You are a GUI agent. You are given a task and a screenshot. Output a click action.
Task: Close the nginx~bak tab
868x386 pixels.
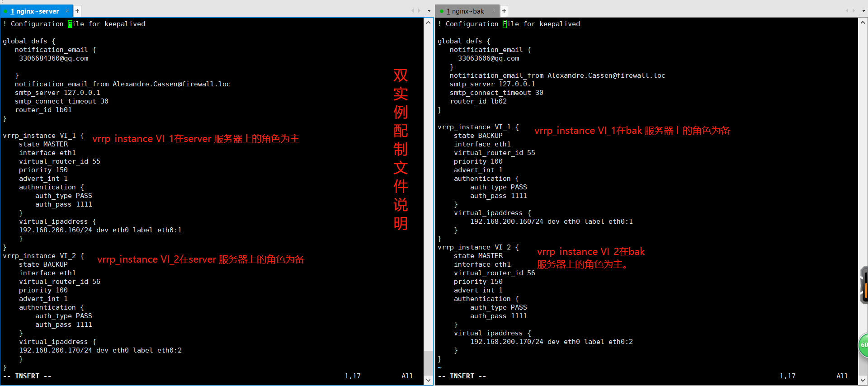(x=494, y=11)
